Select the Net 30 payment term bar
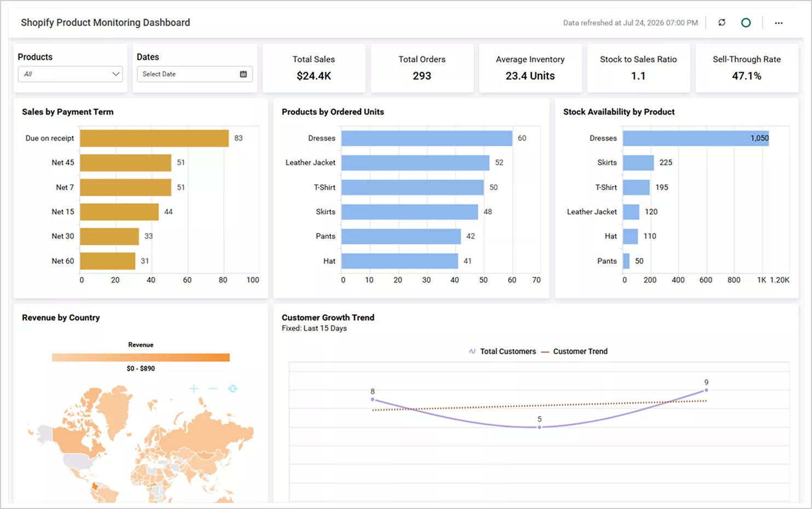 (109, 236)
